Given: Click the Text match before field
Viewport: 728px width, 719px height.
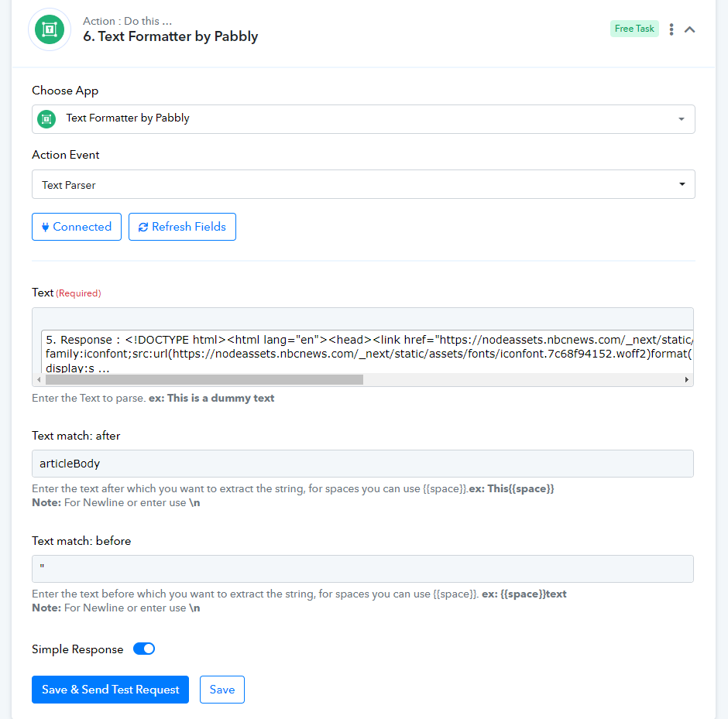Looking at the screenshot, I should 362,569.
